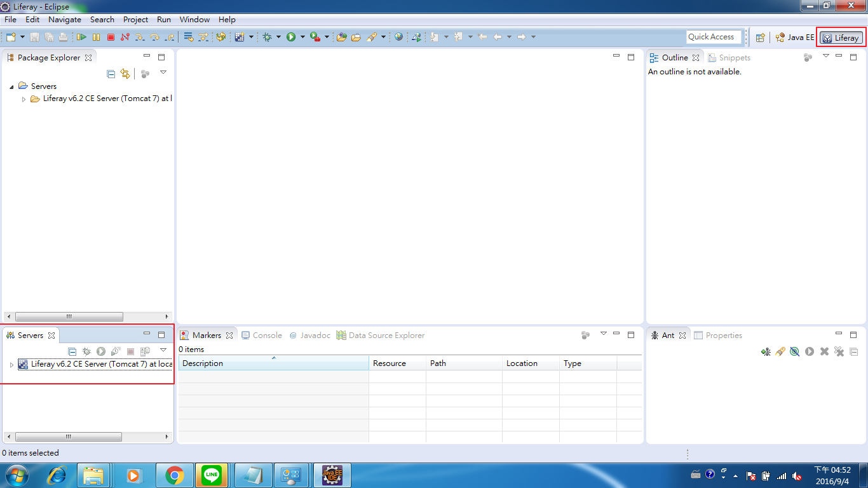Collapse All in Package Explorer toolbar
The height and width of the screenshot is (488, 868).
[x=111, y=74]
